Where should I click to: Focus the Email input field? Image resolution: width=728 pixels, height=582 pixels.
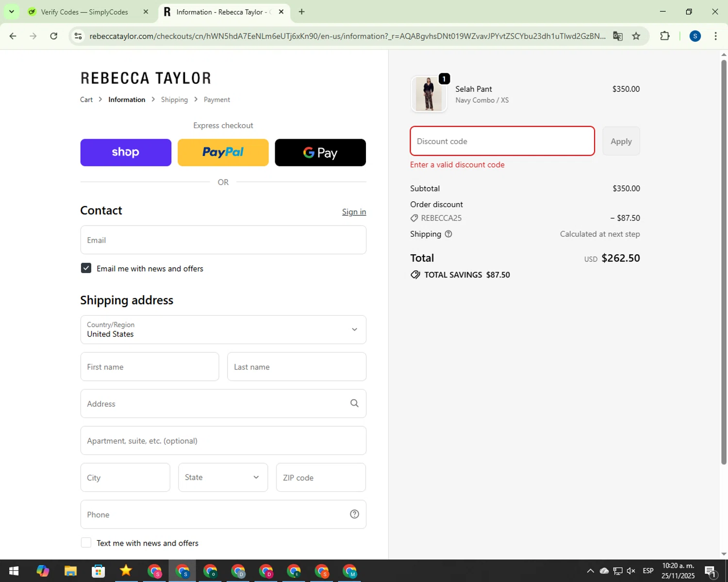pyautogui.click(x=223, y=240)
